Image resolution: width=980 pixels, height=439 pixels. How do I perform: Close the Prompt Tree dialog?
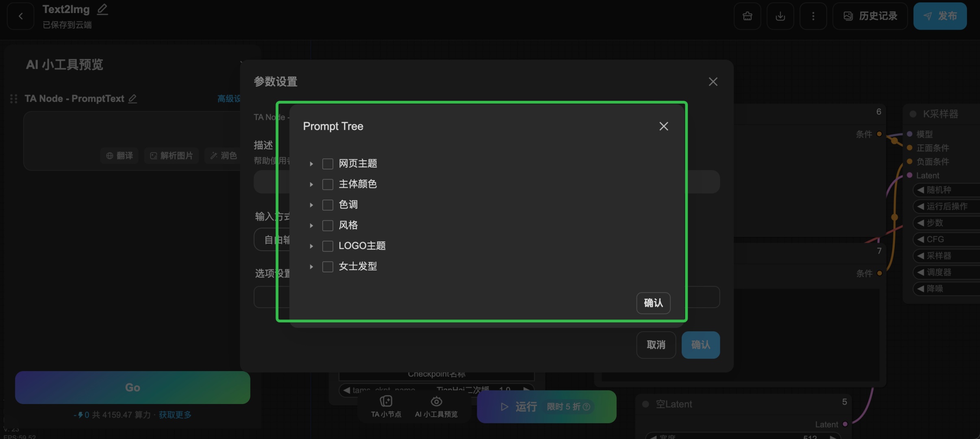pos(663,126)
